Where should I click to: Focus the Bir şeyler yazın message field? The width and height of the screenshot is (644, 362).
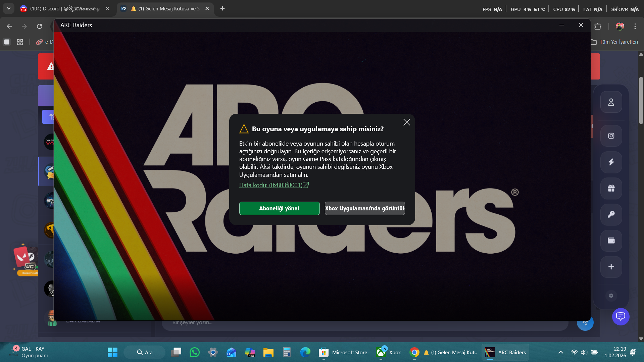(365, 323)
